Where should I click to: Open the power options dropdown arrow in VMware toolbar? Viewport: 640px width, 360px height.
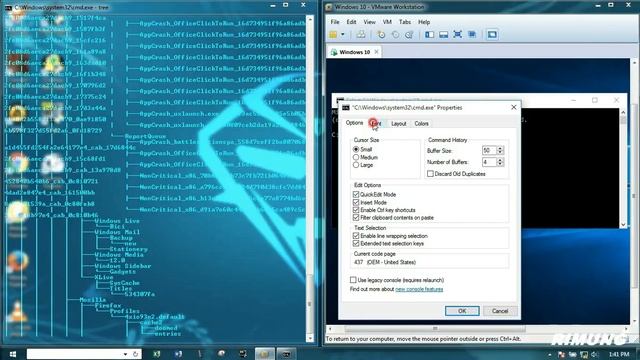pos(343,35)
